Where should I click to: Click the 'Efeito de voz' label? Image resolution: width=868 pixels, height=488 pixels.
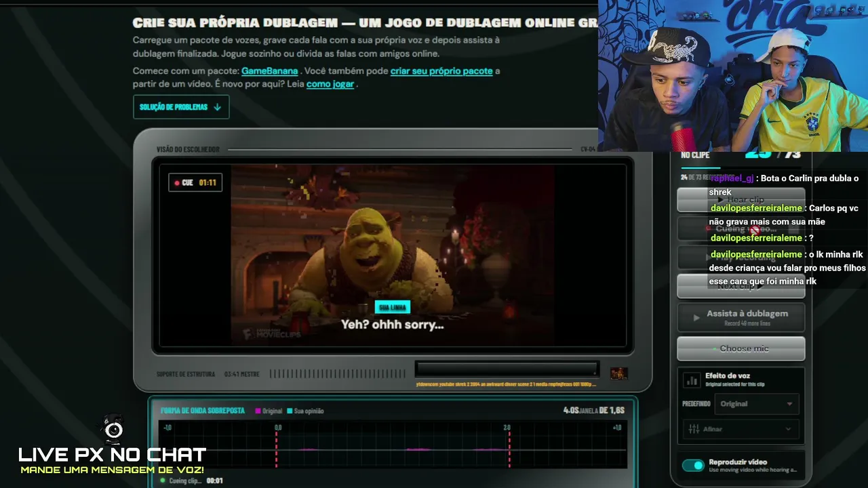coord(728,375)
